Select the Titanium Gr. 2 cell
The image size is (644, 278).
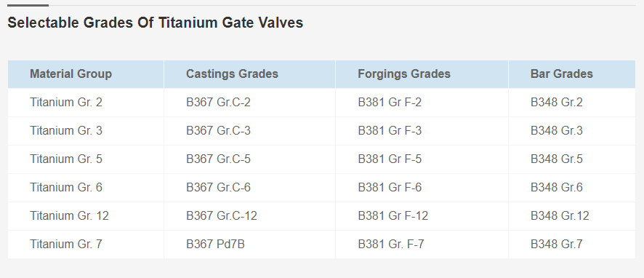[x=86, y=103]
